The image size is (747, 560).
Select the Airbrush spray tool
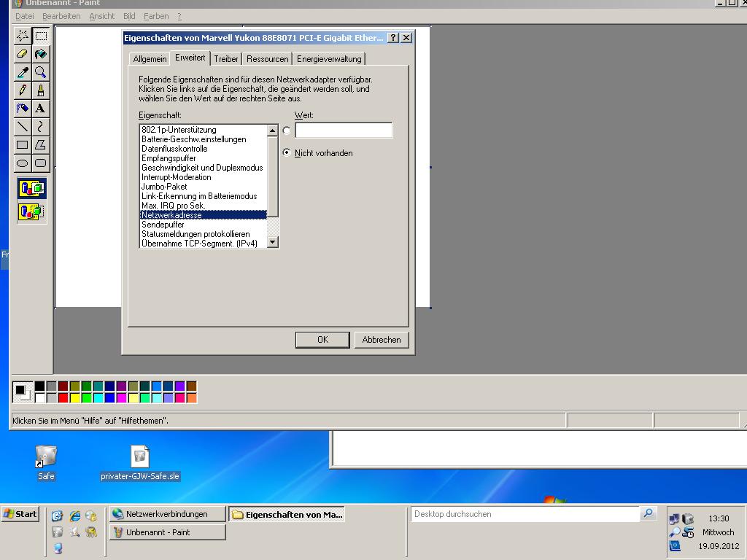[x=23, y=108]
